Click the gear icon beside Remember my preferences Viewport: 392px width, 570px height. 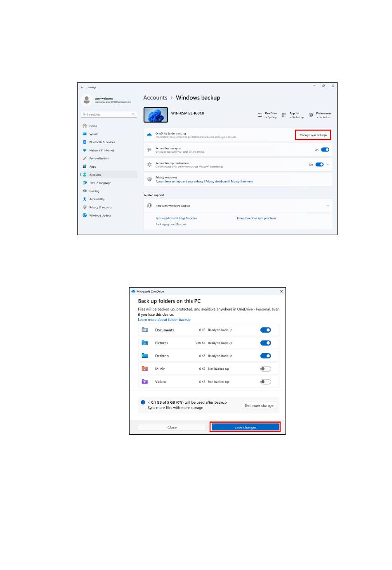pyautogui.click(x=149, y=164)
